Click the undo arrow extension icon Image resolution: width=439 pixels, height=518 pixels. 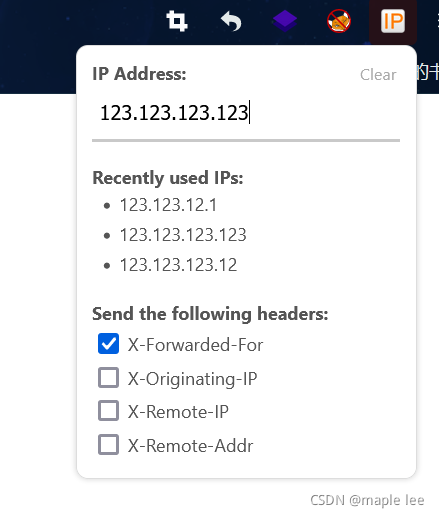click(x=231, y=21)
